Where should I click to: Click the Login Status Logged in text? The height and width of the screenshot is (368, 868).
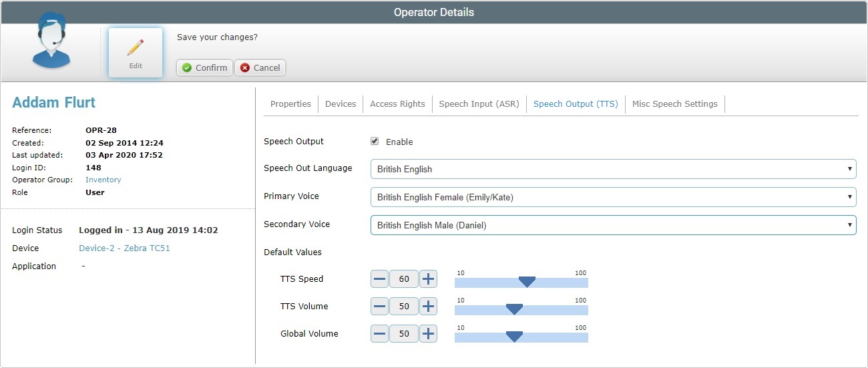point(148,230)
